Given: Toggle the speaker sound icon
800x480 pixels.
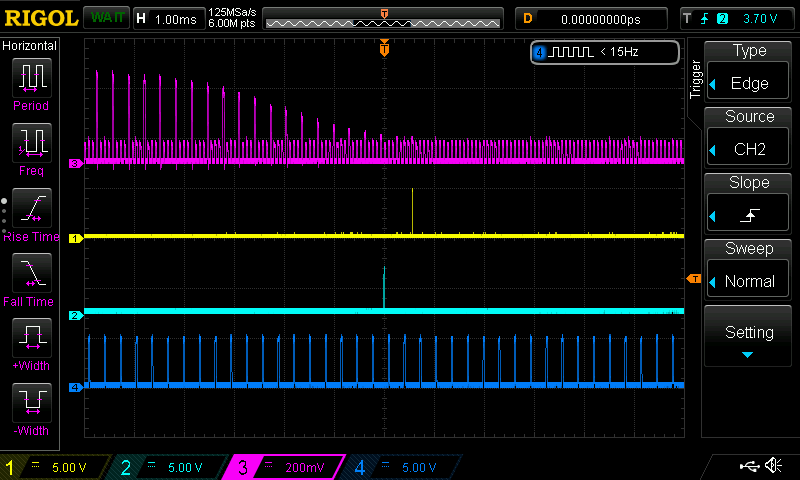Looking at the screenshot, I should click(x=773, y=466).
